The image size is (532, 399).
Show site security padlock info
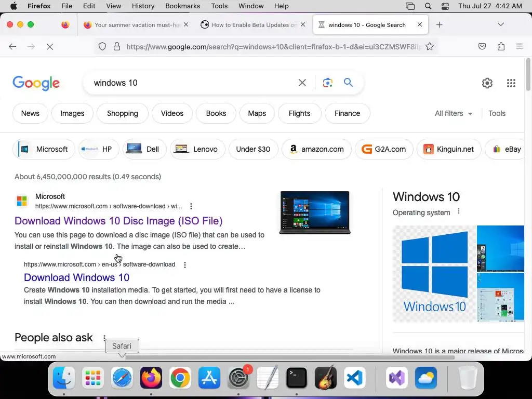tap(117, 46)
